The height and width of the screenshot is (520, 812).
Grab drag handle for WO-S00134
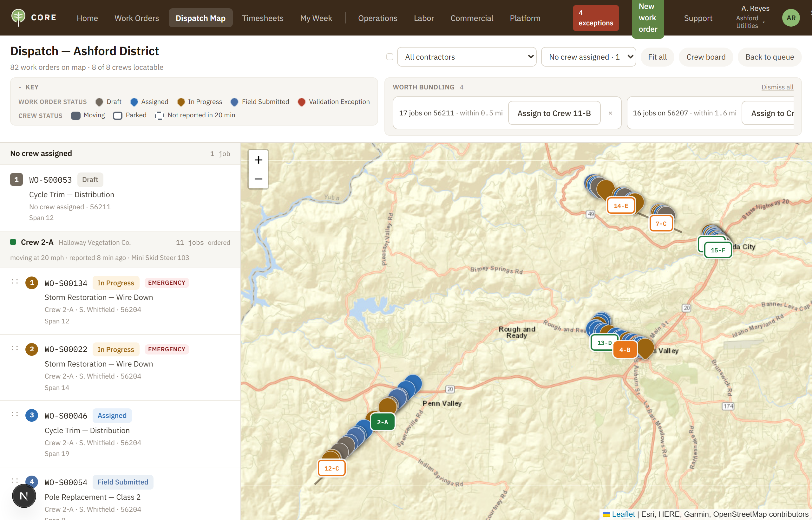coord(15,281)
